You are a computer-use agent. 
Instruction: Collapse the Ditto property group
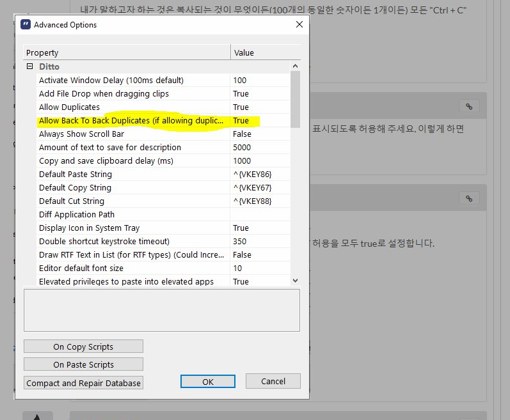tap(29, 66)
